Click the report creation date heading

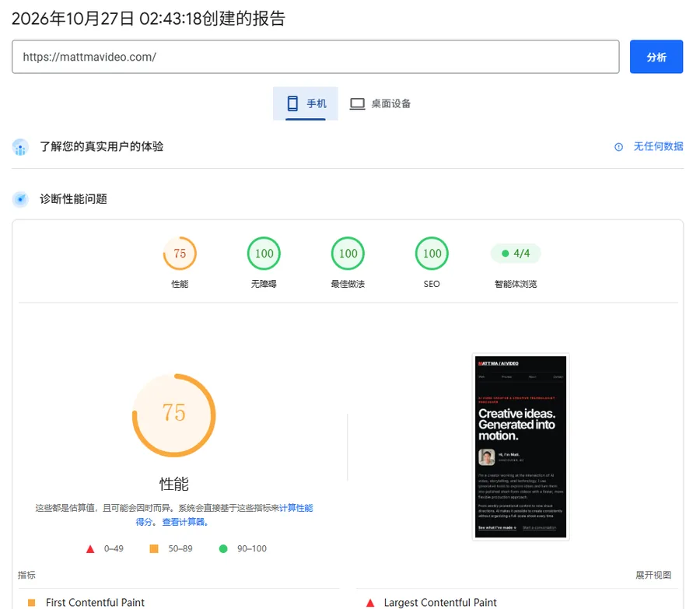tap(149, 19)
